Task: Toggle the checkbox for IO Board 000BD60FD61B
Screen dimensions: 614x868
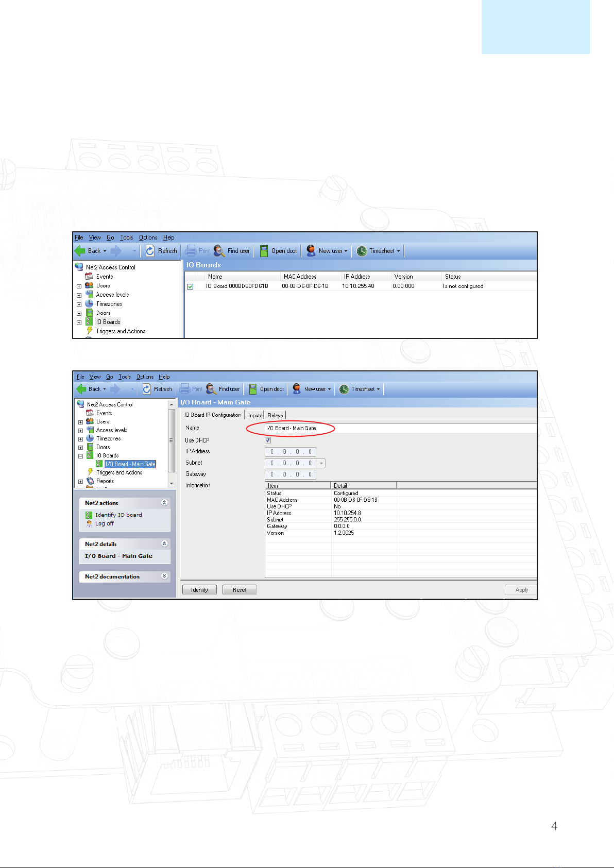Action: click(190, 286)
